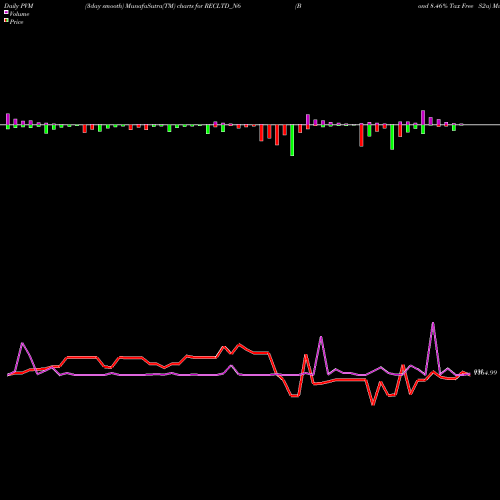
Task: Select the Price legend label
Action: [x=16, y=22]
